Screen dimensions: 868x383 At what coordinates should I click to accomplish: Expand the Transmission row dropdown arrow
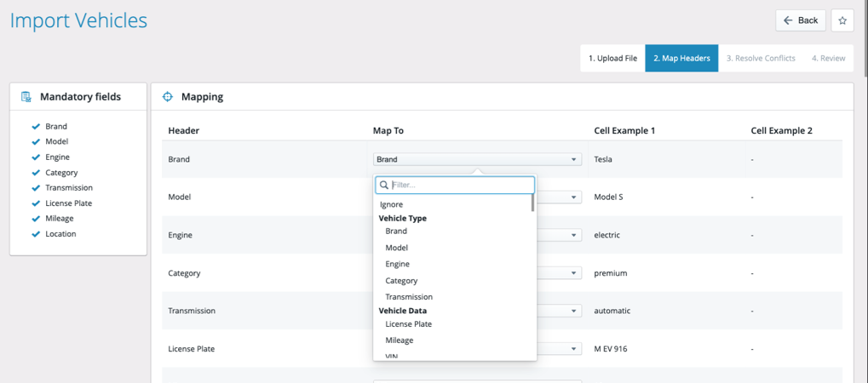(574, 311)
